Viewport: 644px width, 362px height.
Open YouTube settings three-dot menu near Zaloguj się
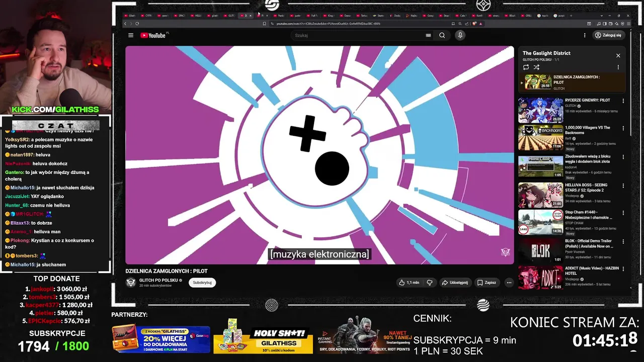[x=585, y=35]
